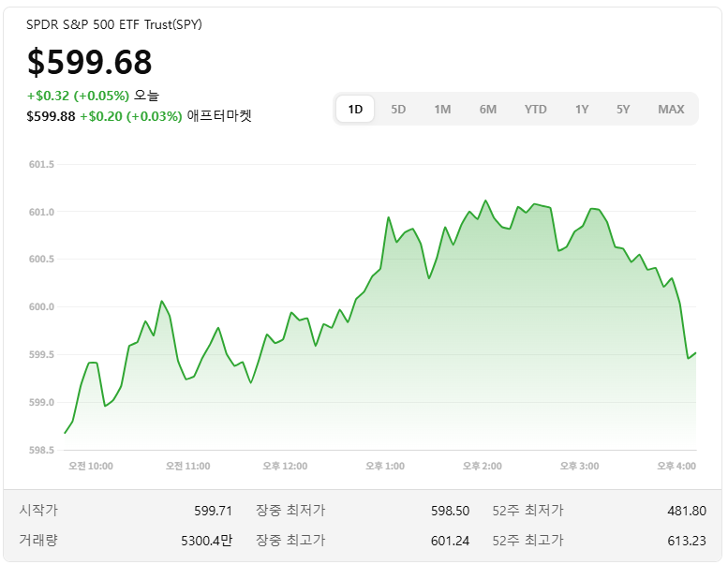Click the volume value 5300.4만
The height and width of the screenshot is (565, 728).
pyautogui.click(x=207, y=541)
